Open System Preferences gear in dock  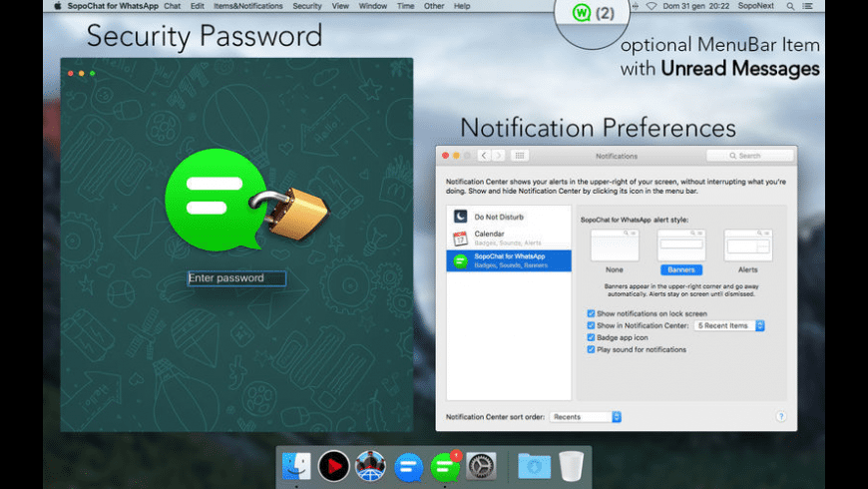click(x=481, y=466)
